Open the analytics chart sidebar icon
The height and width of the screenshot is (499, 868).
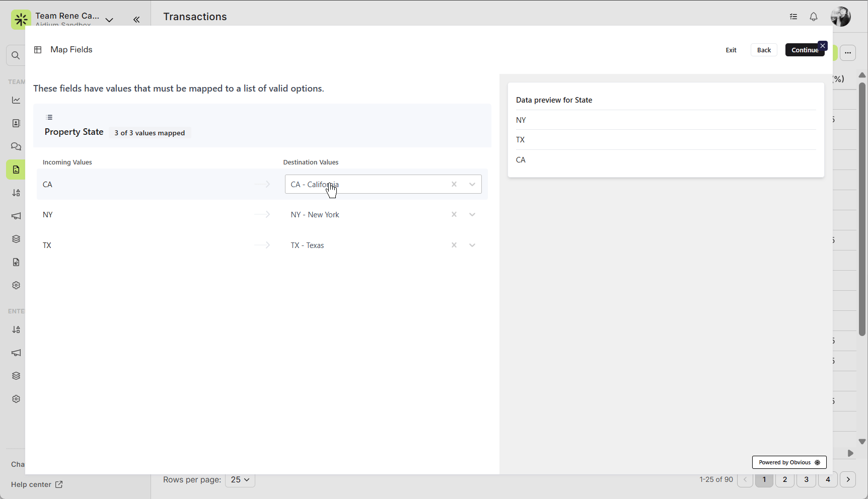click(x=16, y=100)
